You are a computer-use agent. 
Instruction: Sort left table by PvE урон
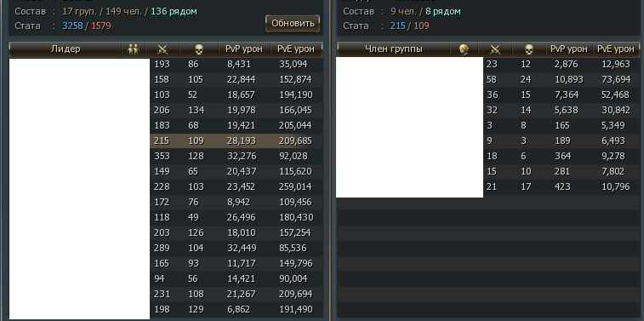pyautogui.click(x=296, y=49)
